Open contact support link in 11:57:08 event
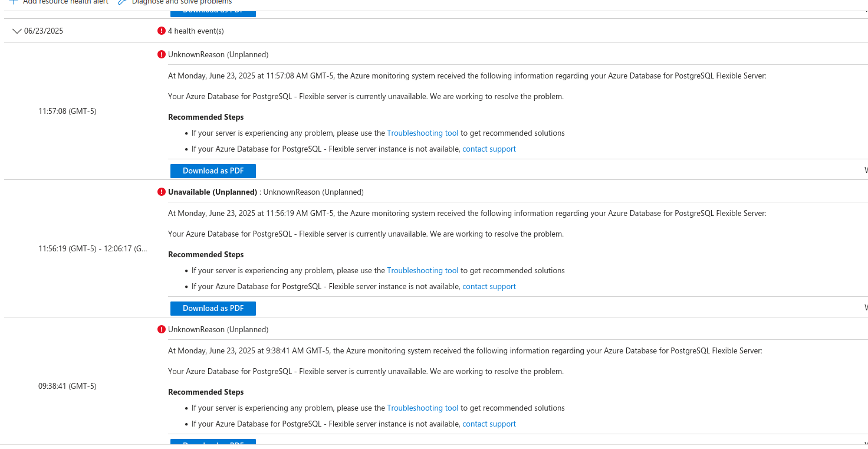The image size is (868, 449). pos(489,149)
